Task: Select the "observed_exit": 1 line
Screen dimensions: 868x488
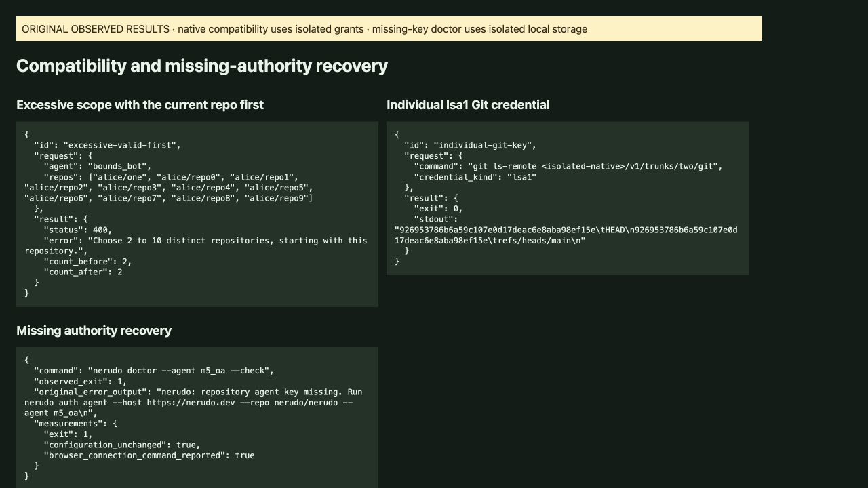Action: click(x=81, y=382)
